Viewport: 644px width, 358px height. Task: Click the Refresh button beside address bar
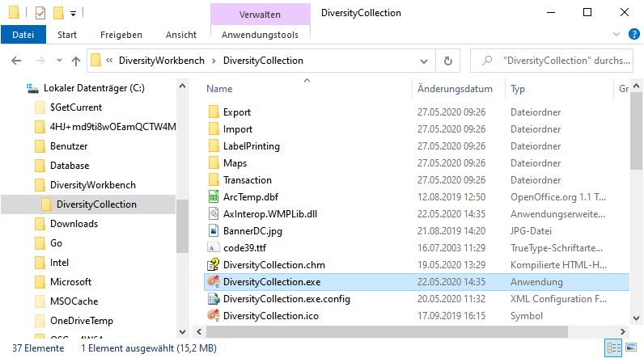click(447, 61)
